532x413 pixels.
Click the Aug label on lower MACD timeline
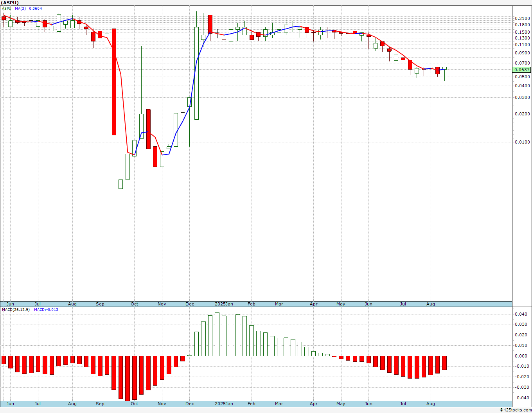click(x=430, y=404)
